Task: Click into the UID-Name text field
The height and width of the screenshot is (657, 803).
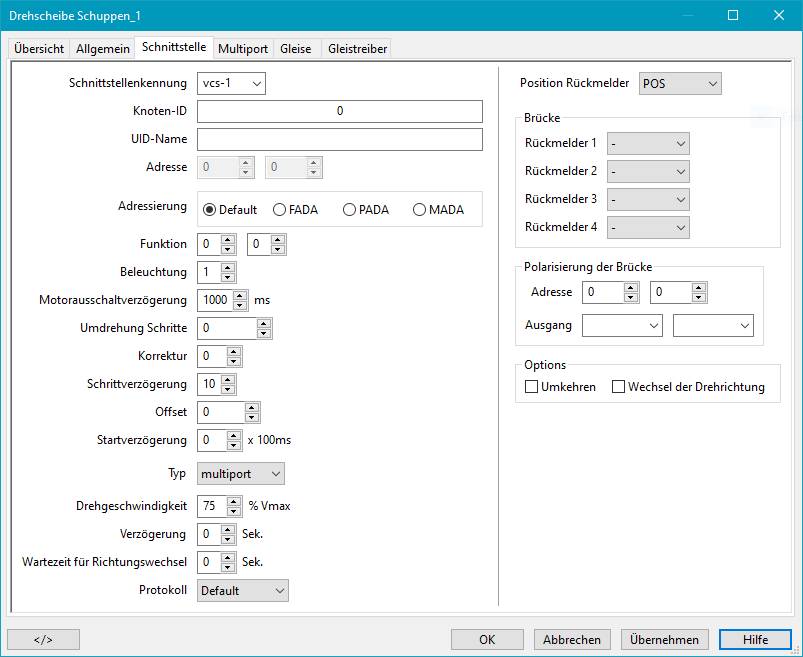Action: tap(340, 139)
